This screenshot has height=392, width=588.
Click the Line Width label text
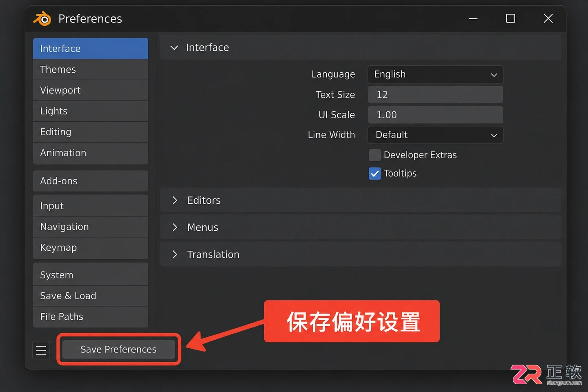click(x=331, y=135)
